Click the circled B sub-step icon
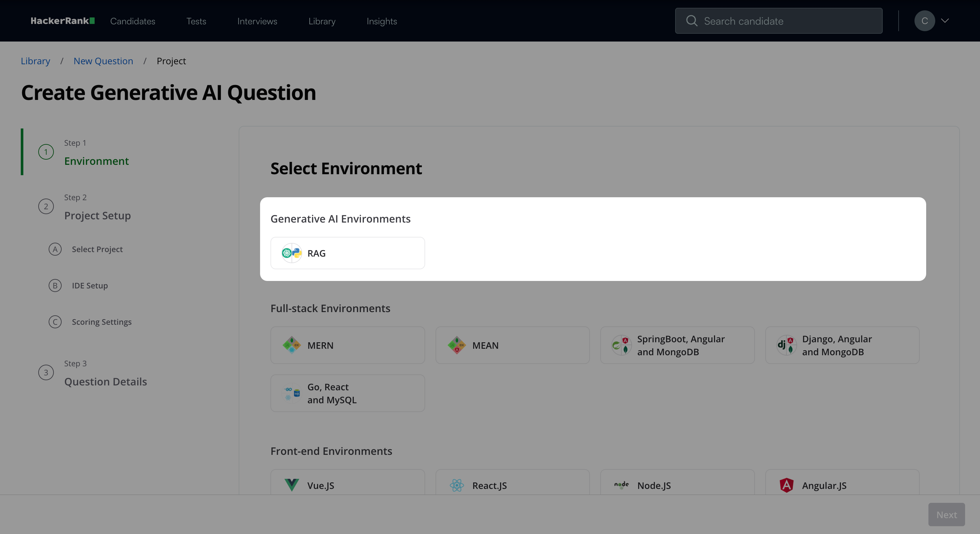The image size is (980, 534). [55, 285]
